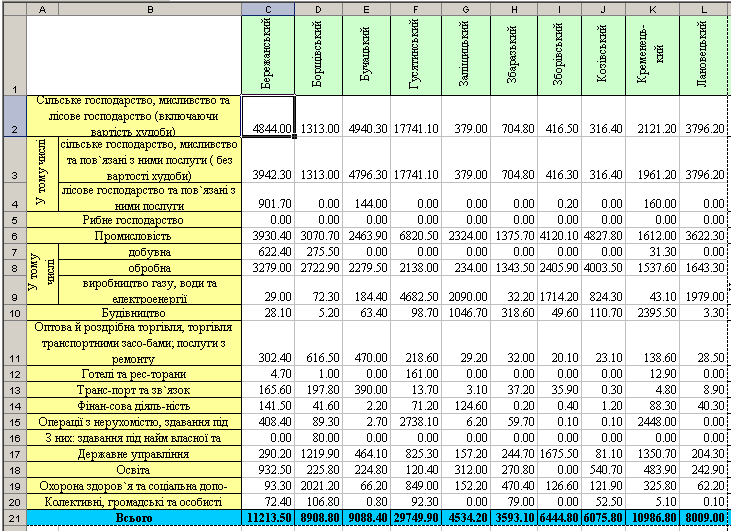Click cell with value 616.50
Image resolution: width=731 pixels, height=531 pixels.
coord(318,343)
